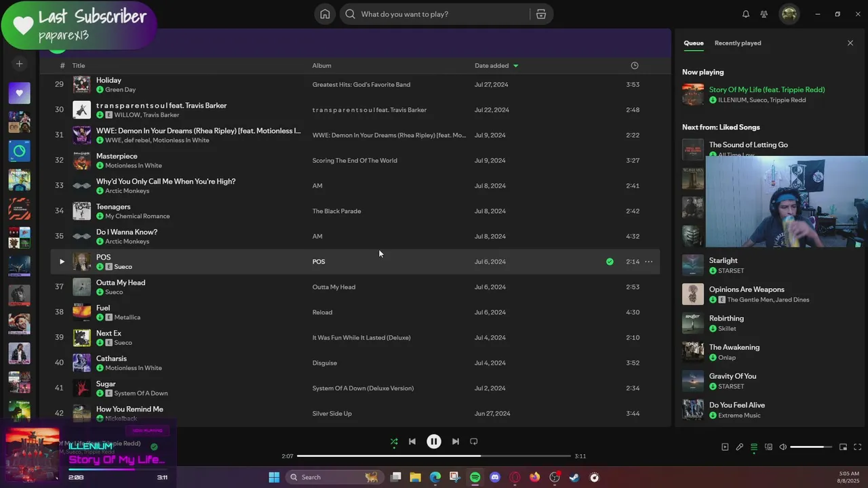Play the song POS
This screenshot has width=868, height=488.
pyautogui.click(x=62, y=262)
